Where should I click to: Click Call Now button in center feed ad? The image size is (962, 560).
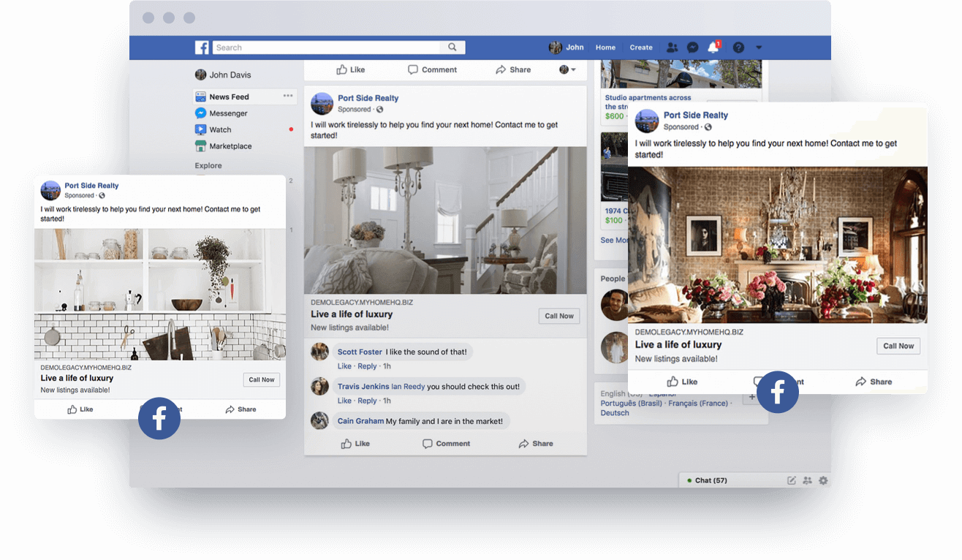click(x=559, y=316)
